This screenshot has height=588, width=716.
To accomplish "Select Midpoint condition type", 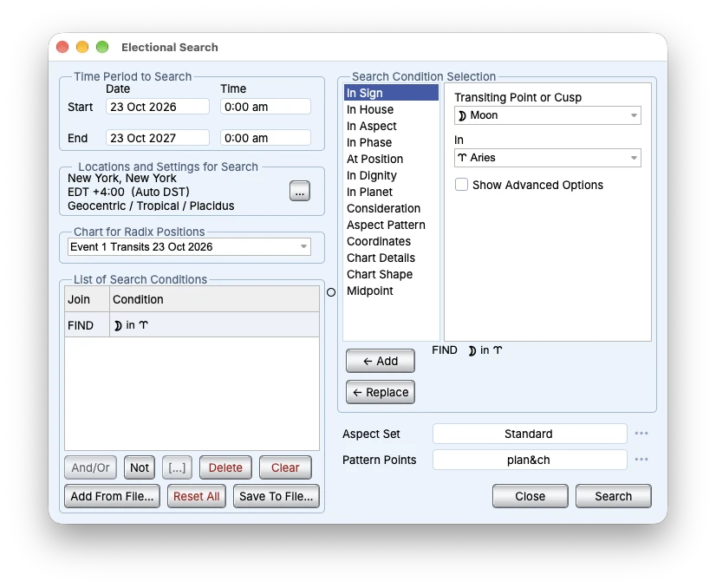I will (391, 291).
